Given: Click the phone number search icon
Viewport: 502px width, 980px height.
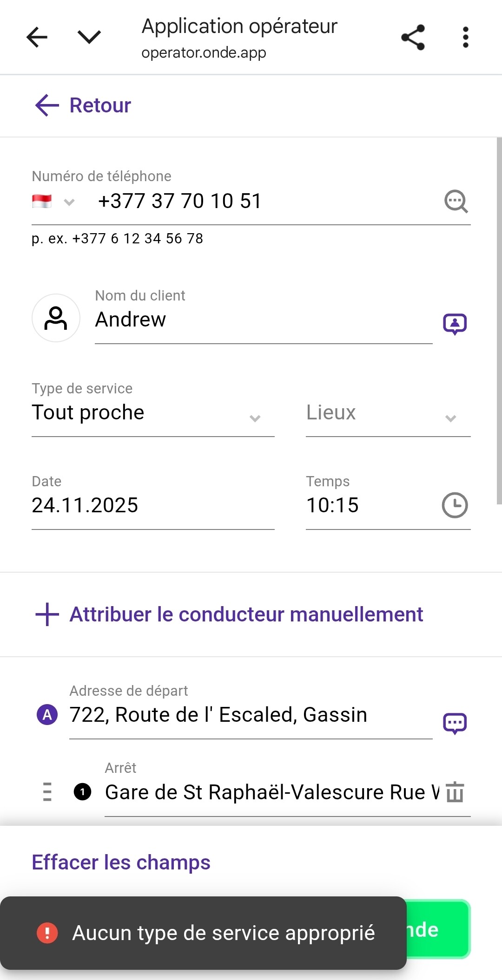Looking at the screenshot, I should click(x=456, y=202).
